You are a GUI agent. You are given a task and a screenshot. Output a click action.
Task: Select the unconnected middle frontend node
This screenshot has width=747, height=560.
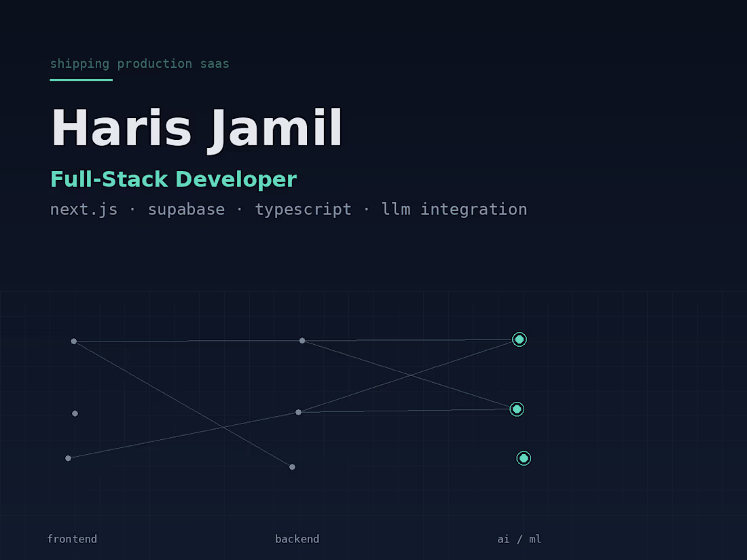tap(75, 414)
